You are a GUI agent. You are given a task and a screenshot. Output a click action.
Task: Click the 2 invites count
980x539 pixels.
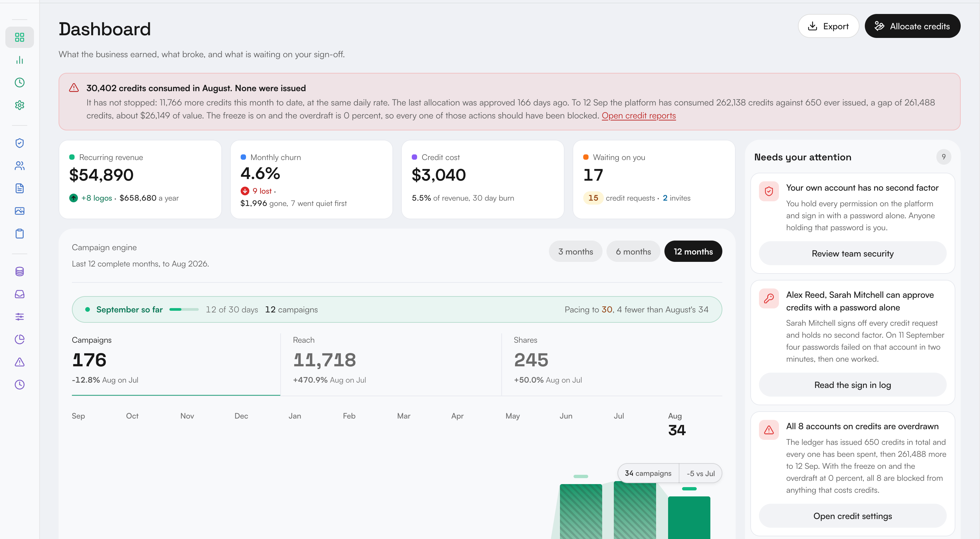click(x=676, y=198)
